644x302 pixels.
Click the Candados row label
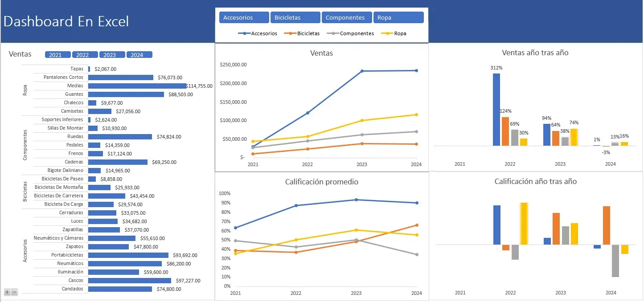pyautogui.click(x=73, y=289)
